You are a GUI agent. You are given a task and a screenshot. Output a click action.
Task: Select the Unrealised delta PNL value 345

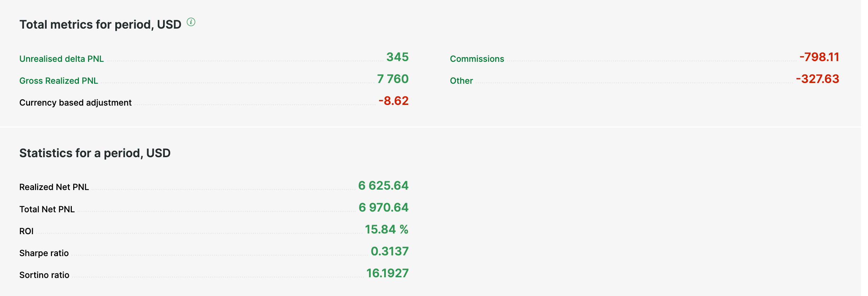point(397,57)
